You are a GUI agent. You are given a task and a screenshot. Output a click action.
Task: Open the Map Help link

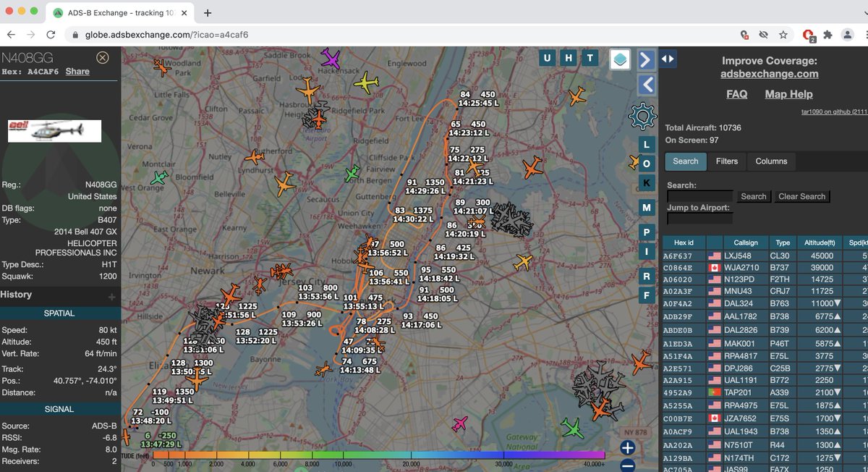(x=788, y=94)
